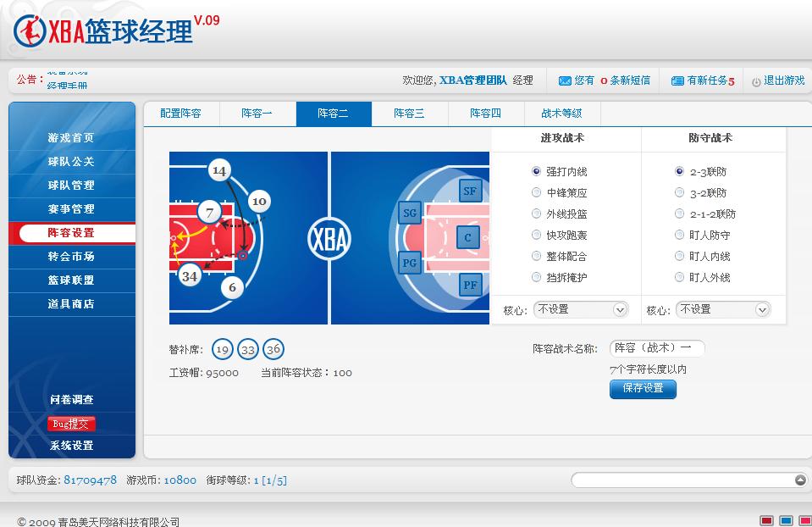Click player number 14 on the court
The image size is (812, 527).
[x=219, y=171]
